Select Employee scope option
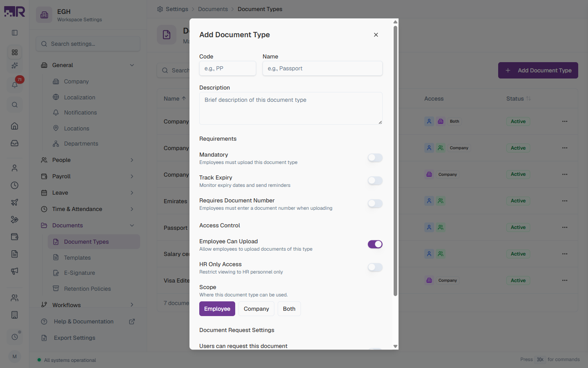 (x=217, y=309)
